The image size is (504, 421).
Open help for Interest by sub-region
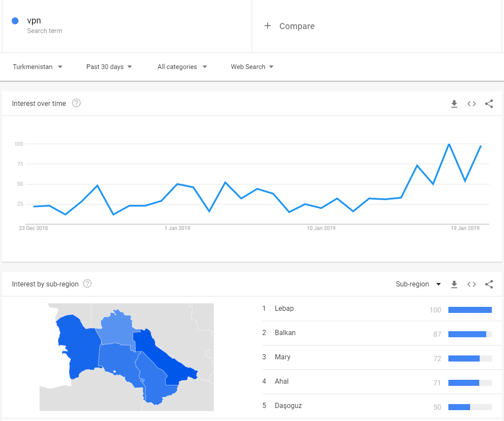pos(87,283)
